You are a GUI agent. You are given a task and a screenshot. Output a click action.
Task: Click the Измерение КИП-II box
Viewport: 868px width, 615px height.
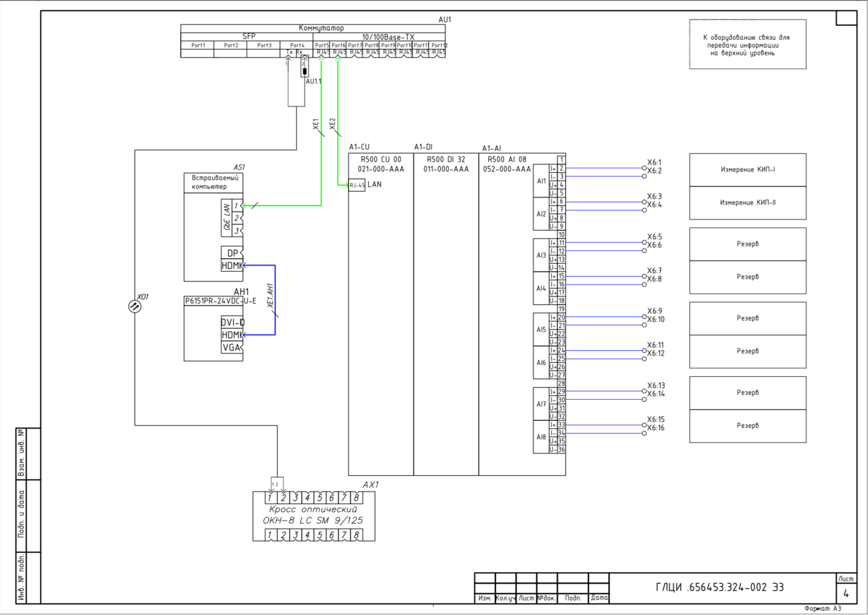tap(747, 203)
